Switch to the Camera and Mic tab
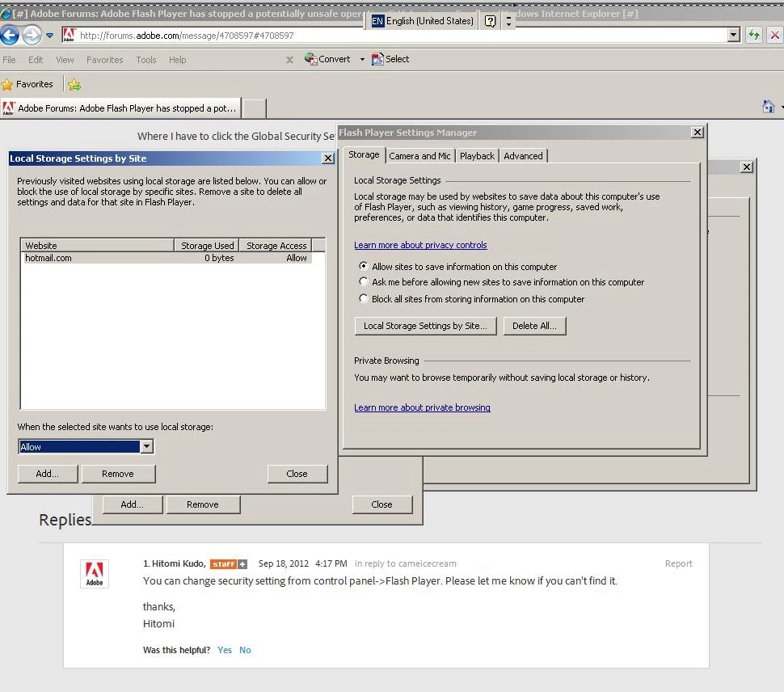This screenshot has width=784, height=692. pyautogui.click(x=419, y=156)
